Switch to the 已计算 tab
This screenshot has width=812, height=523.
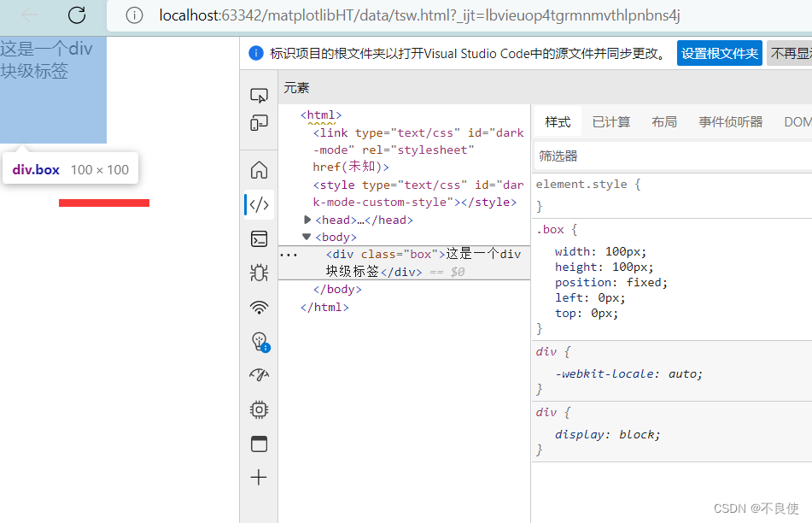(x=611, y=122)
